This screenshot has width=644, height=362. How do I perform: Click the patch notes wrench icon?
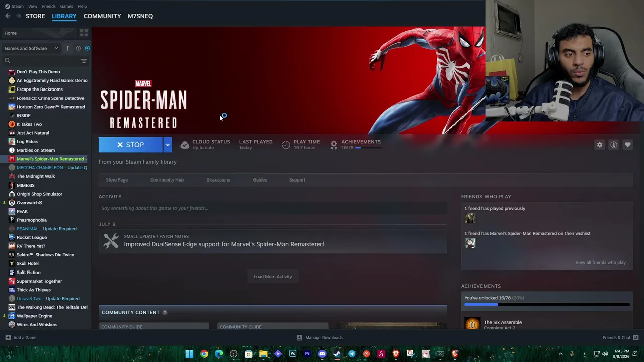[x=111, y=241]
